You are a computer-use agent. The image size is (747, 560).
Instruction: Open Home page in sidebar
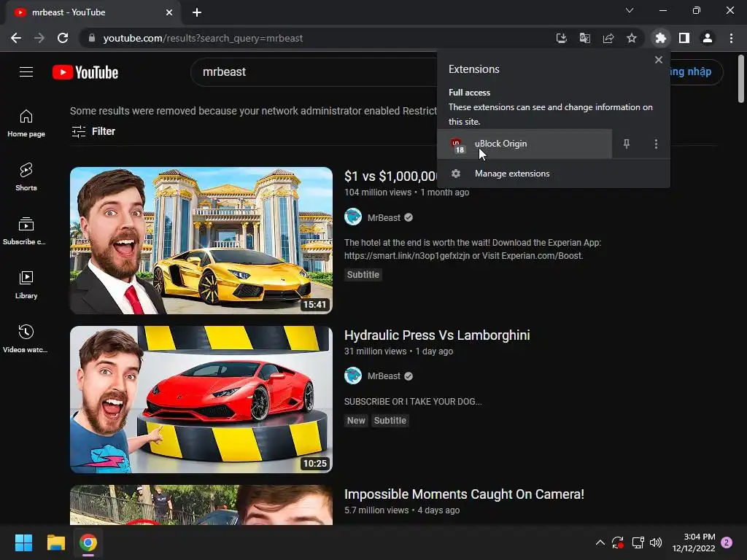[x=26, y=122]
